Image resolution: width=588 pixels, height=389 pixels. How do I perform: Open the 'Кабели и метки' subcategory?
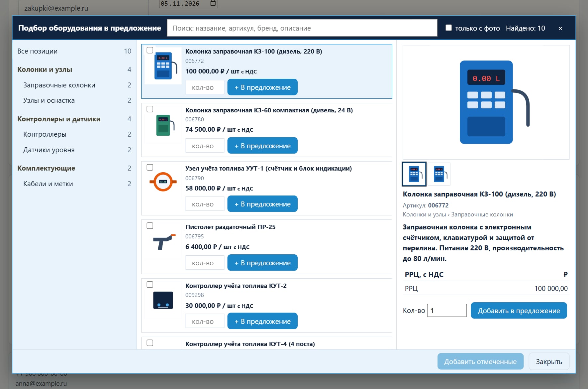pyautogui.click(x=74, y=184)
